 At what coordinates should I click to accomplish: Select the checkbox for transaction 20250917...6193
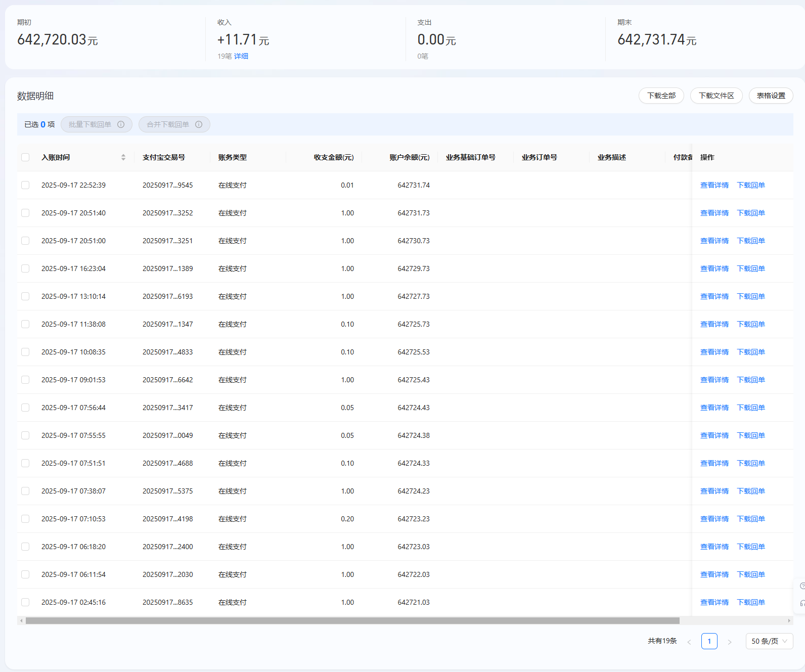[25, 296]
